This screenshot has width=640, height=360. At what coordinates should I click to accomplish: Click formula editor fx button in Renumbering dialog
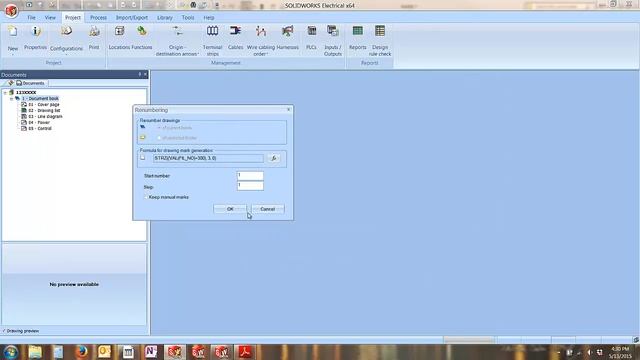274,158
